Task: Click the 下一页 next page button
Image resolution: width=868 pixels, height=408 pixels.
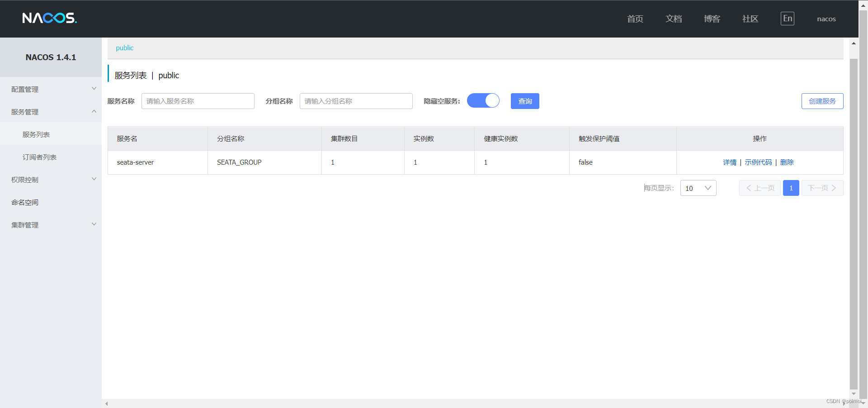Action: tap(822, 188)
